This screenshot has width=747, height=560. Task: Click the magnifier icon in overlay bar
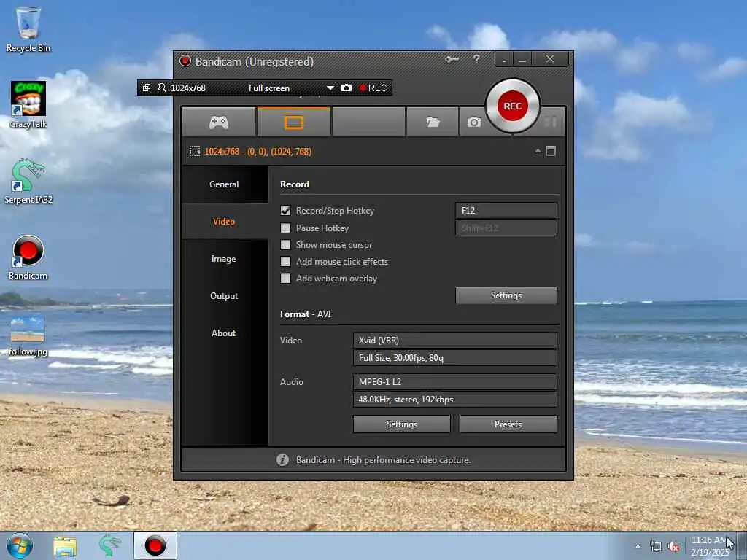162,87
